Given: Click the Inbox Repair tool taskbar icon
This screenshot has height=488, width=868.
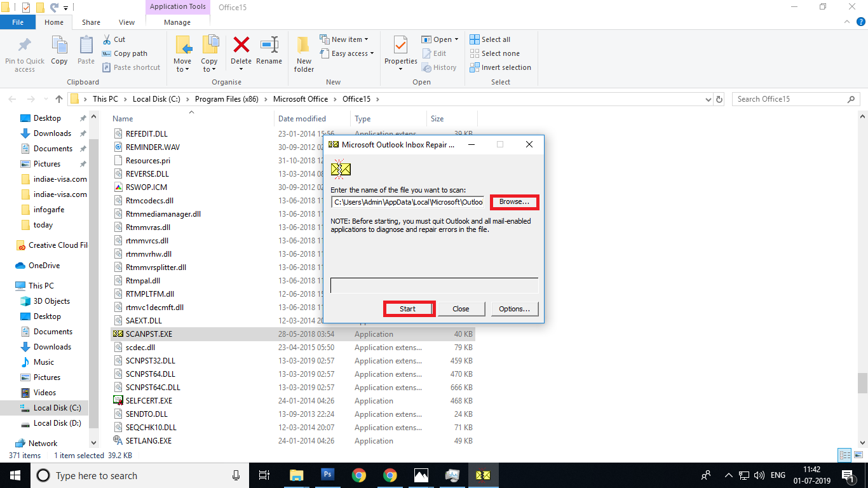Looking at the screenshot, I should pos(483,475).
